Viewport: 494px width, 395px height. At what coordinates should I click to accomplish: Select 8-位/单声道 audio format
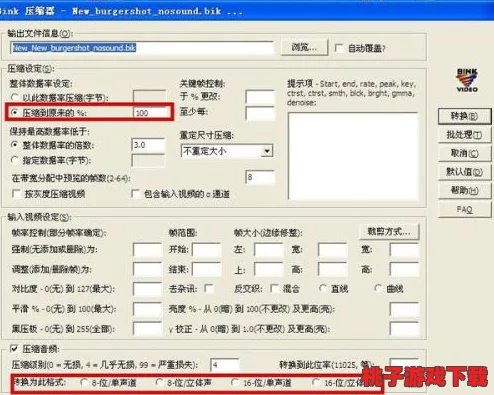click(x=84, y=382)
